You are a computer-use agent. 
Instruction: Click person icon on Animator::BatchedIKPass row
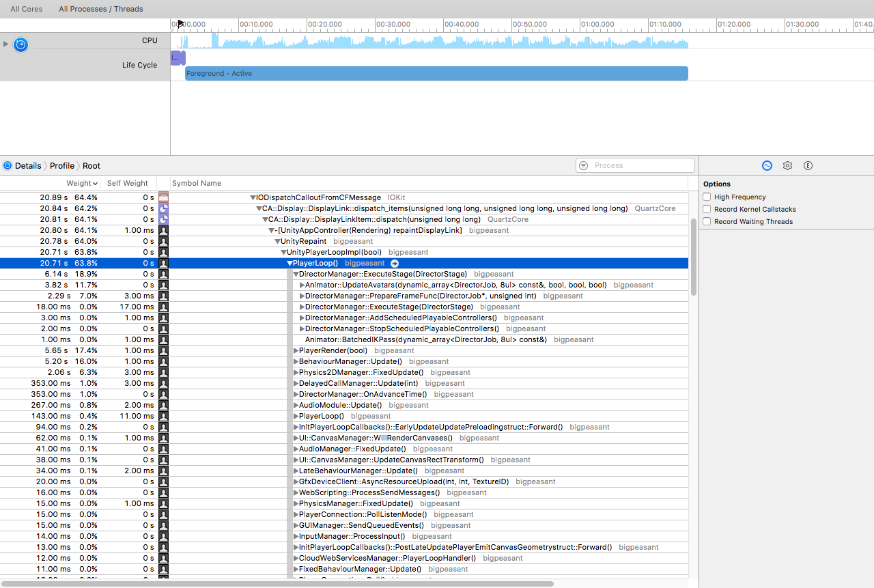tap(163, 339)
